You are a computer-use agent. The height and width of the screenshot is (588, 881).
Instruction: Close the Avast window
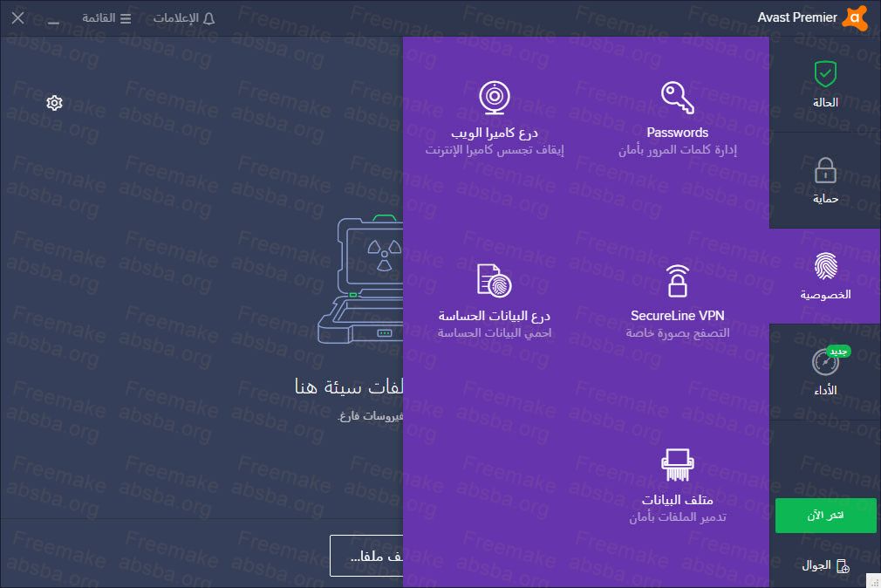click(x=18, y=18)
